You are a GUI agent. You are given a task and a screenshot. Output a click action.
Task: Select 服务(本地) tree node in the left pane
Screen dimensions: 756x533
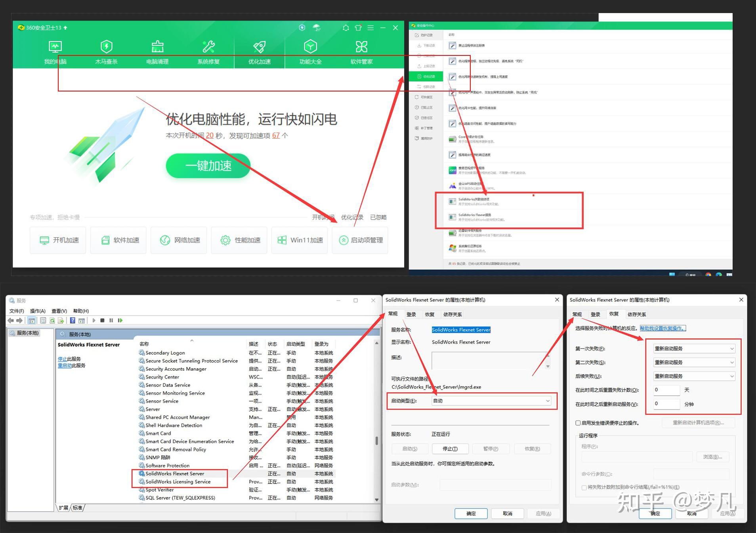point(25,333)
